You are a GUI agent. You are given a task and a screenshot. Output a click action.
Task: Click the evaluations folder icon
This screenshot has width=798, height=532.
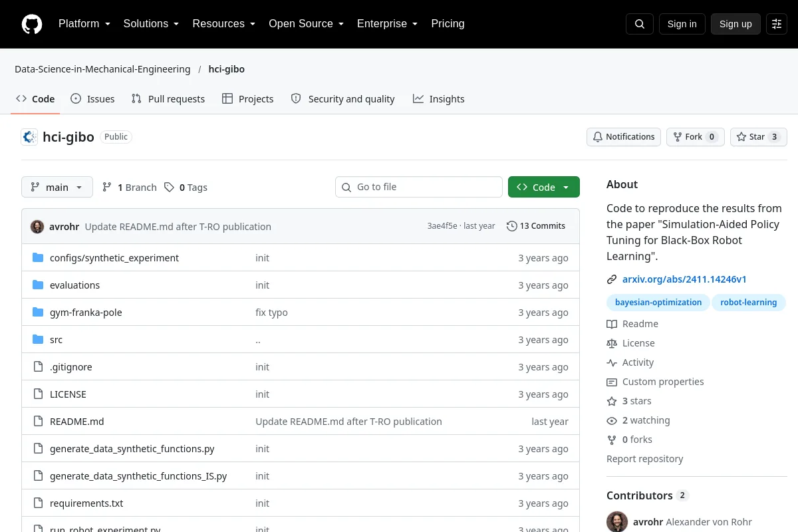[38, 285]
